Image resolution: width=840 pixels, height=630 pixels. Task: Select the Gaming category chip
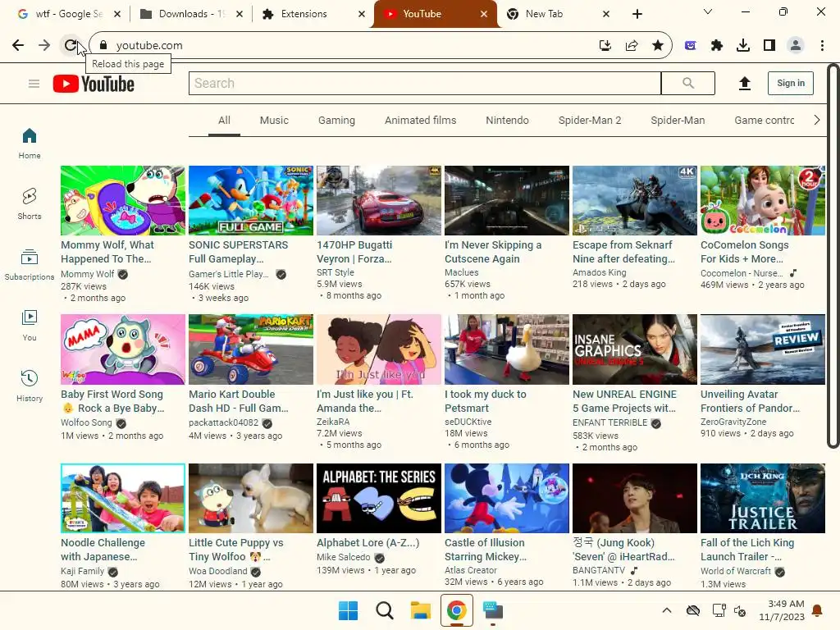pos(336,121)
